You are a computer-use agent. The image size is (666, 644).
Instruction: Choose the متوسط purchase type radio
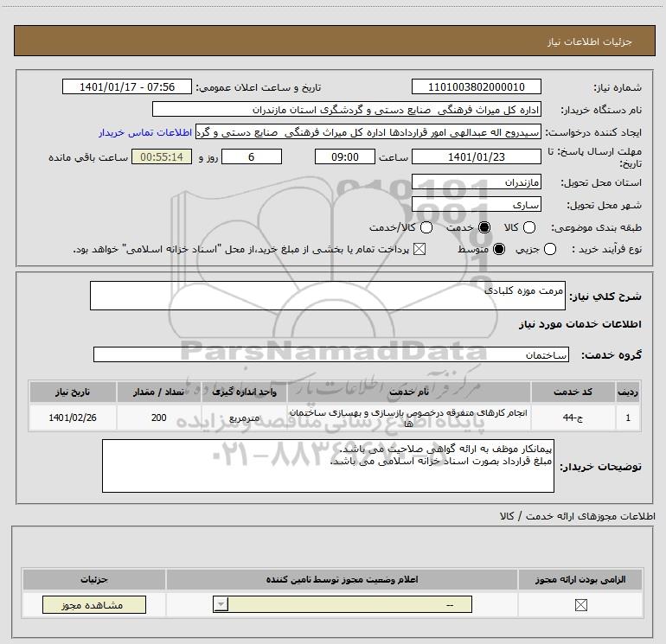[x=499, y=249]
